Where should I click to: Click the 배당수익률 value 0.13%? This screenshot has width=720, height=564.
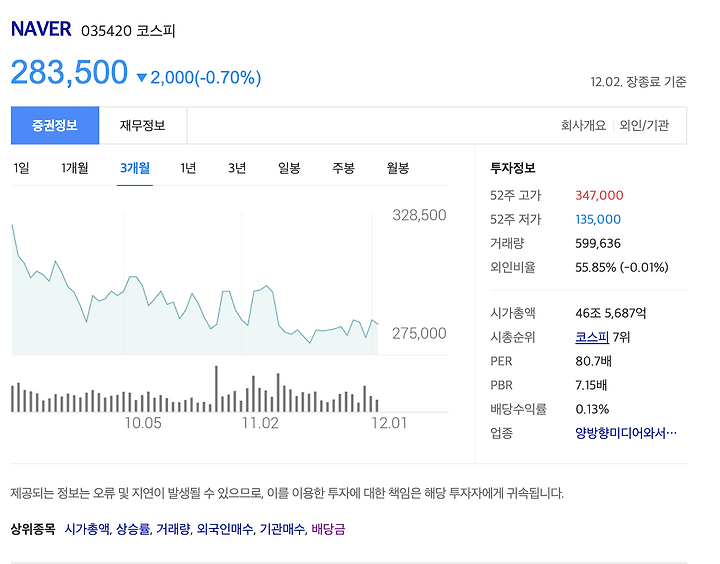(x=592, y=409)
